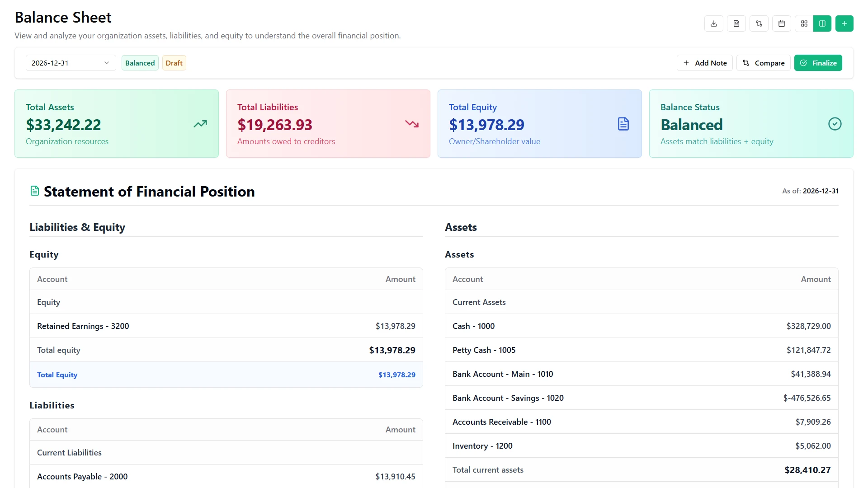The width and height of the screenshot is (868, 488).
Task: Click the As of 2026-12-31 date label
Action: tap(810, 191)
